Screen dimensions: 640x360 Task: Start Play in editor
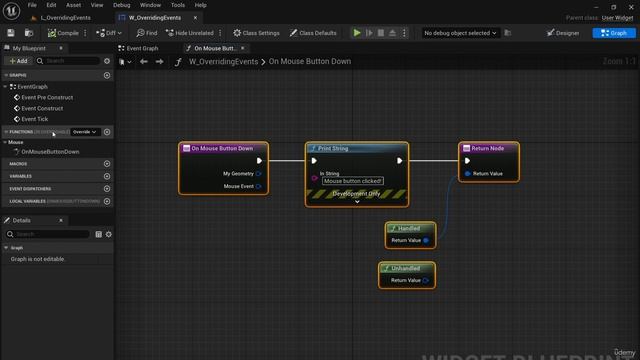pyautogui.click(x=357, y=33)
